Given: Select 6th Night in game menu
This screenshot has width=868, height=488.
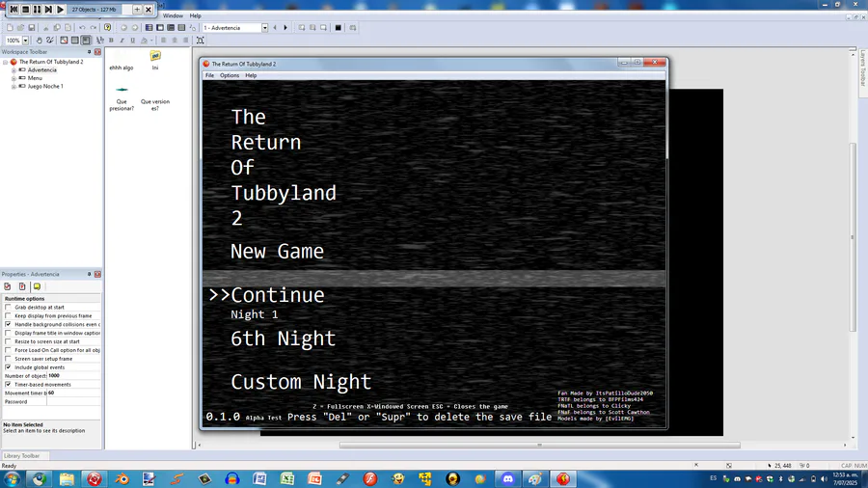Looking at the screenshot, I should (x=283, y=339).
